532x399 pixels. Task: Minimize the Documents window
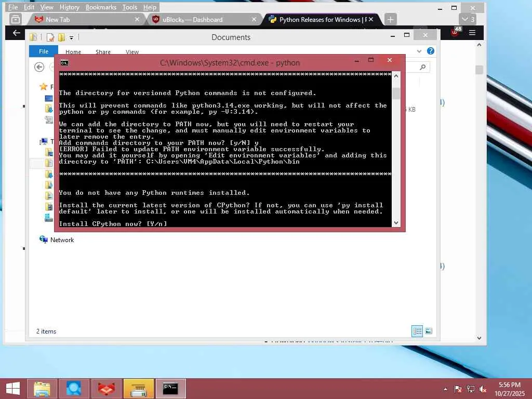[393, 36]
